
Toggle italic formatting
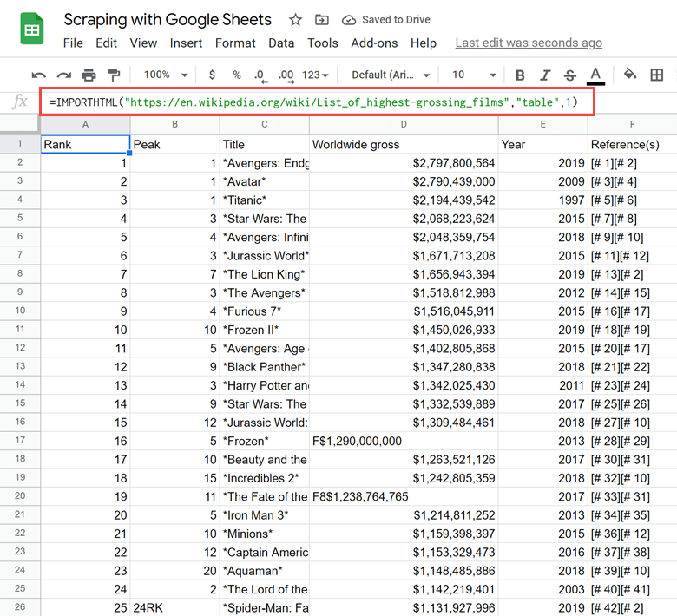coord(545,75)
